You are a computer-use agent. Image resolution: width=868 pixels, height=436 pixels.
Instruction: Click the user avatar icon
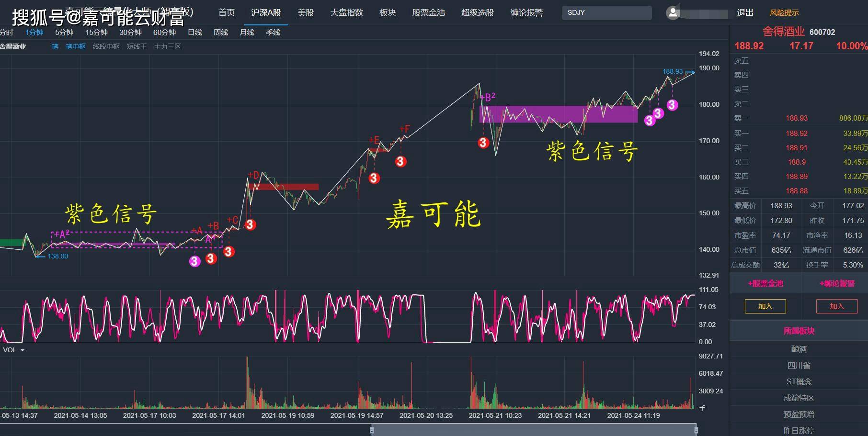pyautogui.click(x=673, y=13)
